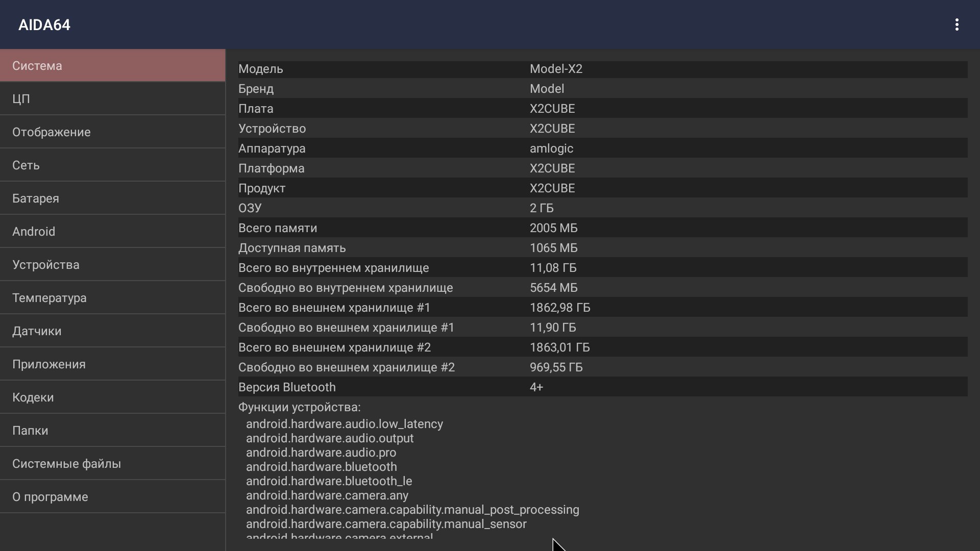The image size is (980, 551).
Task: Select the Версия Bluetooth row
Action: tap(602, 387)
